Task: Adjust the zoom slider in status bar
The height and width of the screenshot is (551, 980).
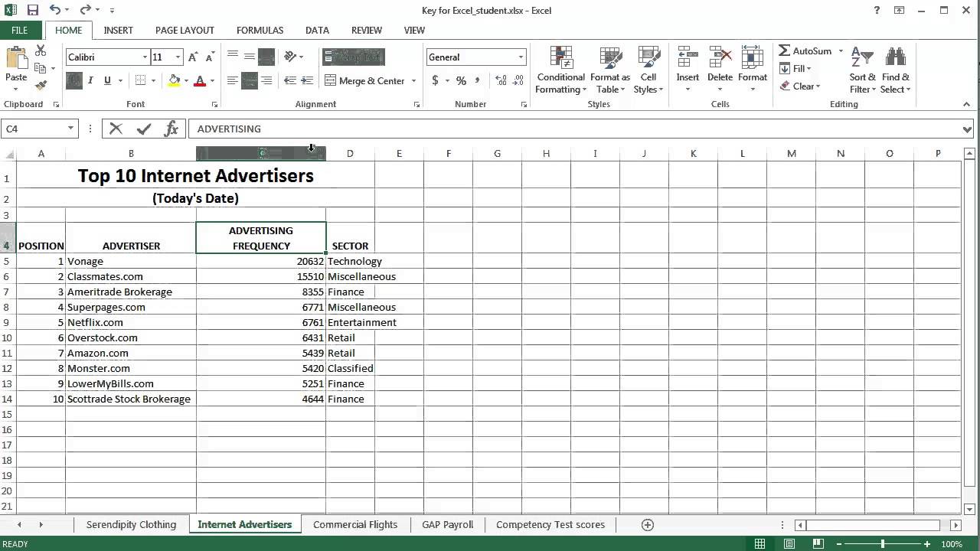Action: [x=882, y=544]
